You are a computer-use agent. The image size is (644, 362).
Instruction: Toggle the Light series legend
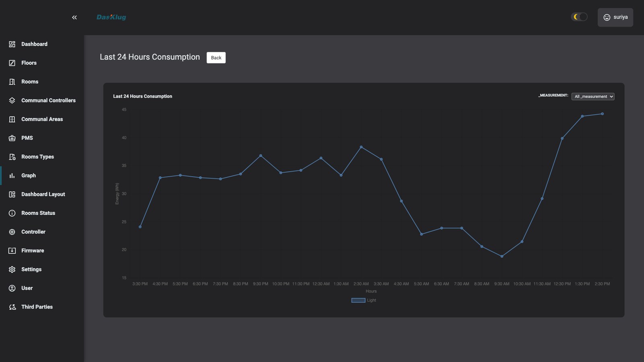pyautogui.click(x=363, y=300)
